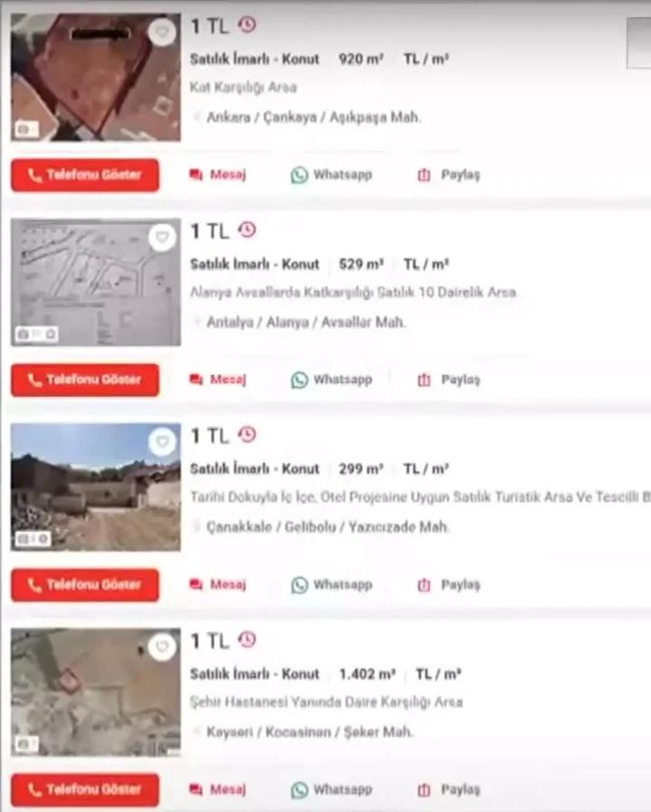
Task: Click Telefonu Göster for the Alanya listing
Action: pyautogui.click(x=85, y=380)
